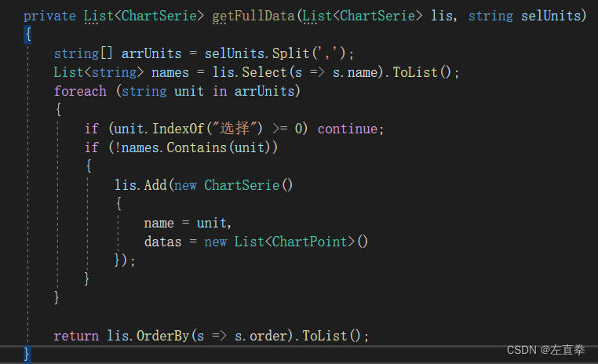Click the 'foreach' keyword

(x=80, y=91)
